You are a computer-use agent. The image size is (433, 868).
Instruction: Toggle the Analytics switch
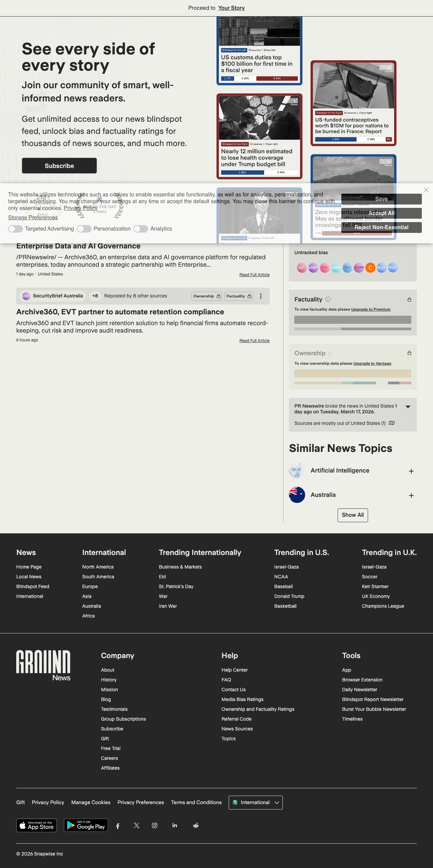[141, 229]
